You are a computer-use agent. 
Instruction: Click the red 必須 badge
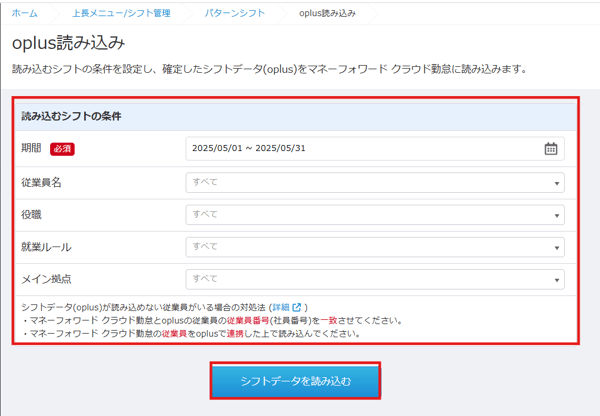coord(63,149)
